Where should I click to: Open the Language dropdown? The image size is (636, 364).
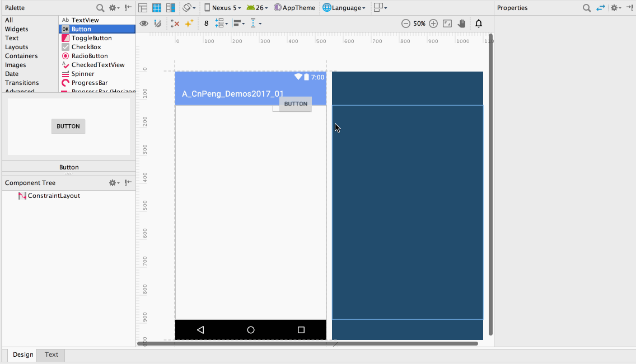click(344, 8)
